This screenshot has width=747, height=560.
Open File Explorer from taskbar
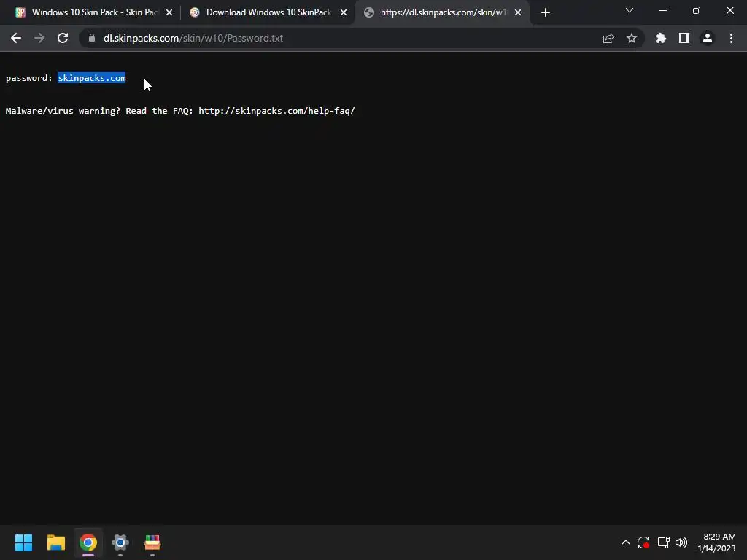click(x=55, y=542)
